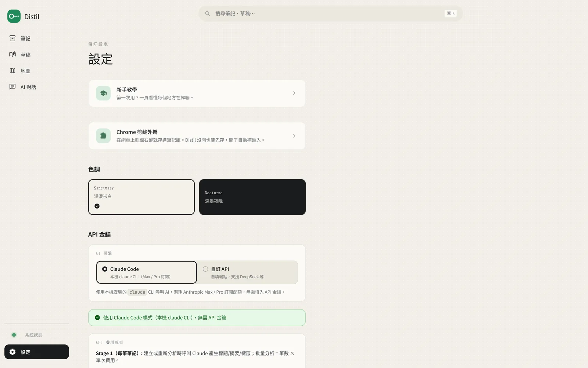Open 地圖 in the sidebar

(x=37, y=71)
